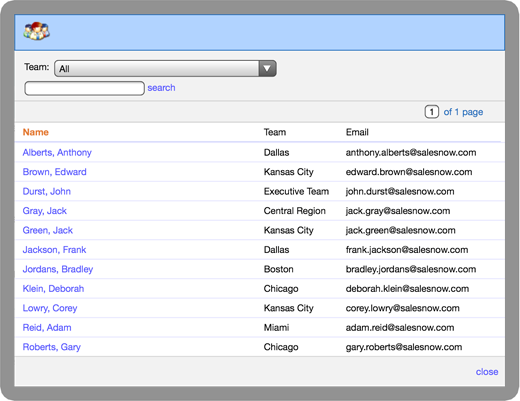520x401 pixels.
Task: Click the users group icon in header
Action: [36, 31]
